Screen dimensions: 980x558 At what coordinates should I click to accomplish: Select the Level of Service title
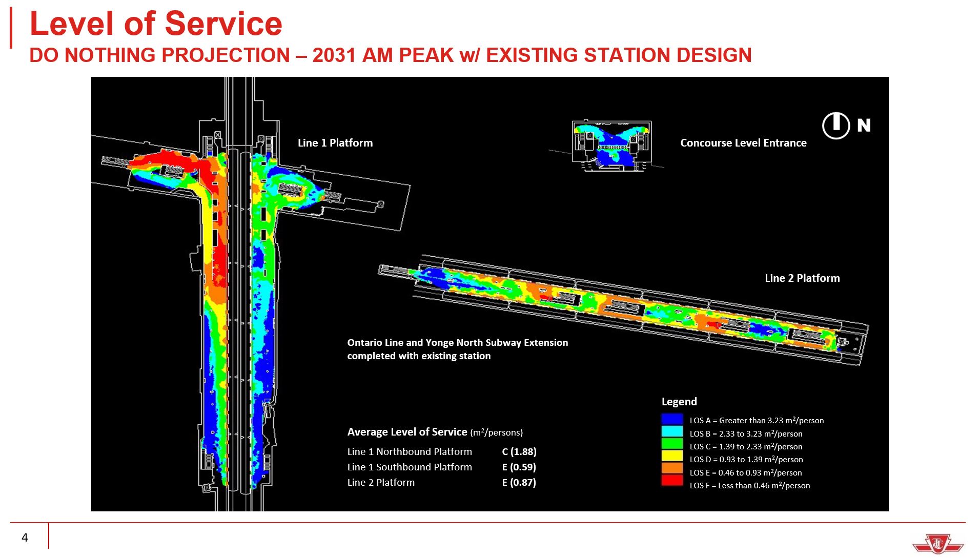point(156,24)
